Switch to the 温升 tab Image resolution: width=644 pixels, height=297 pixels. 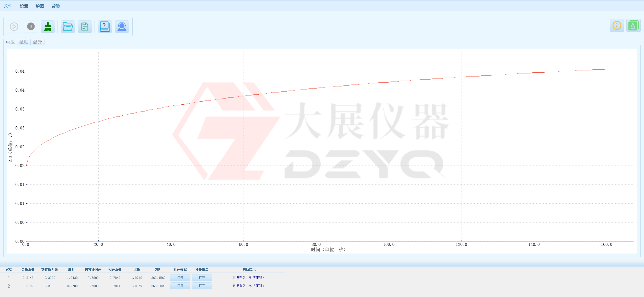(x=38, y=42)
